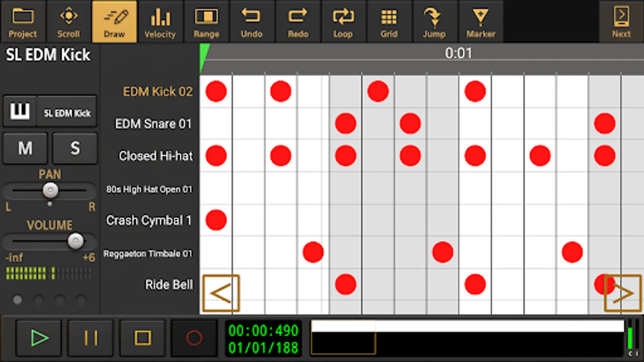Viewport: 644px width, 362px height.
Task: Open the Project menu
Action: point(23,22)
